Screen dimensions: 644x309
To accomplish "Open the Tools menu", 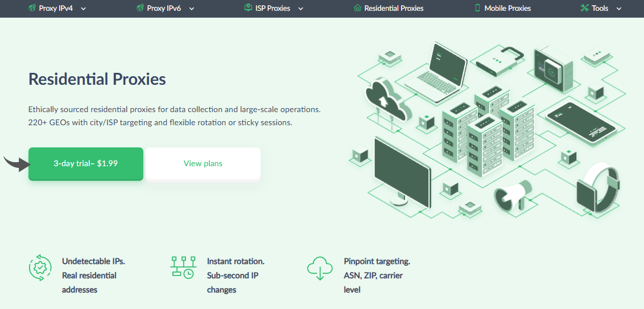I will [600, 8].
